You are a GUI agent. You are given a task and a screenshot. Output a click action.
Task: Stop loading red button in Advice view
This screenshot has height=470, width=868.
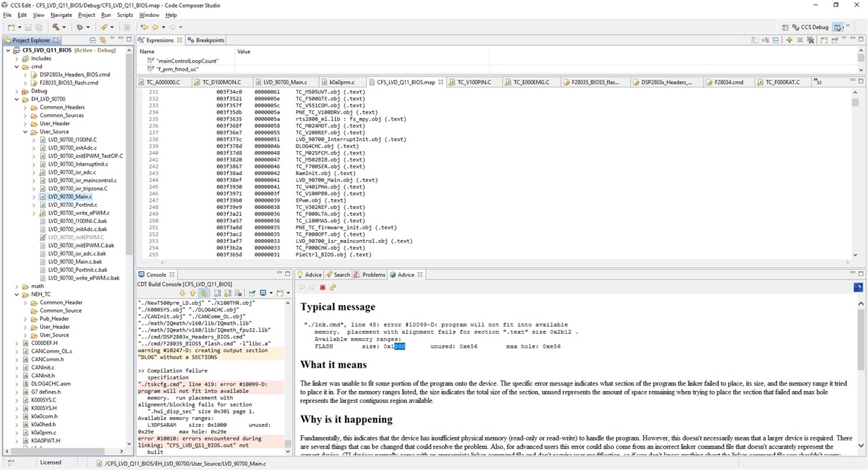pyautogui.click(x=323, y=287)
